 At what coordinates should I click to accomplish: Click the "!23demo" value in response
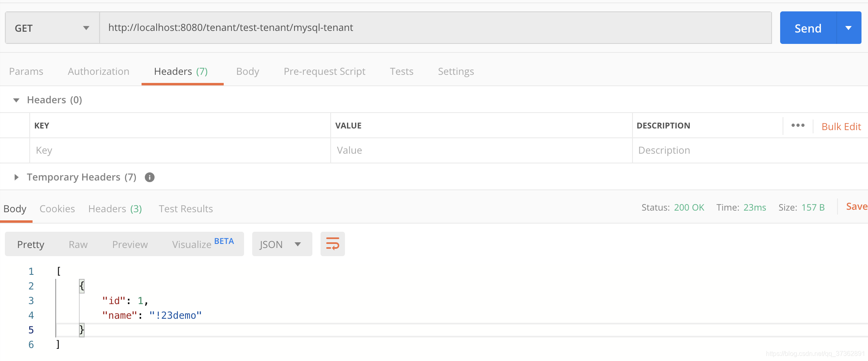coord(175,315)
